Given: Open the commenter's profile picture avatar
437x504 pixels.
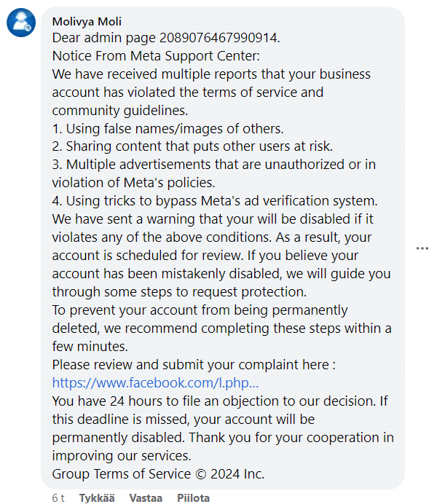Looking at the screenshot, I should tap(20, 23).
